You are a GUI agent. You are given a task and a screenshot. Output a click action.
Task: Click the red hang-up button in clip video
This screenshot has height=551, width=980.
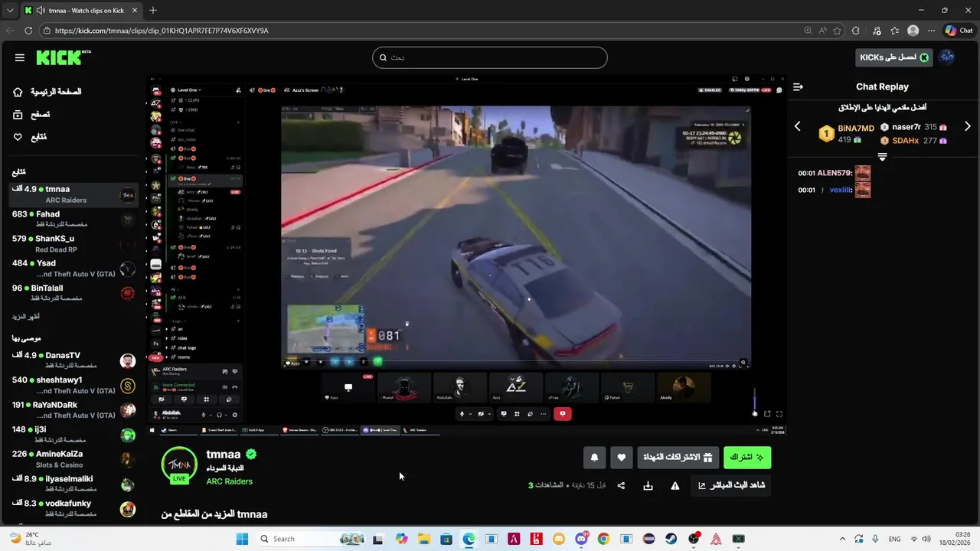tap(563, 414)
